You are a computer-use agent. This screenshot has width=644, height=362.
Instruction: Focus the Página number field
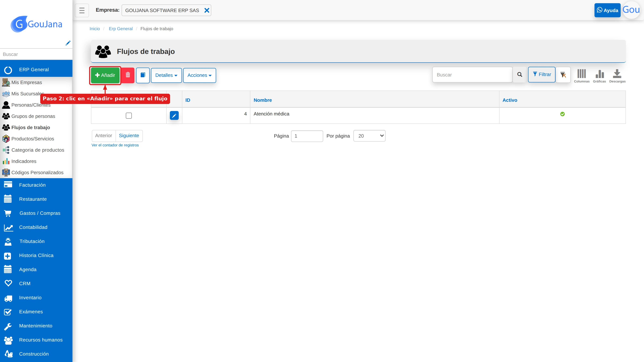point(307,136)
